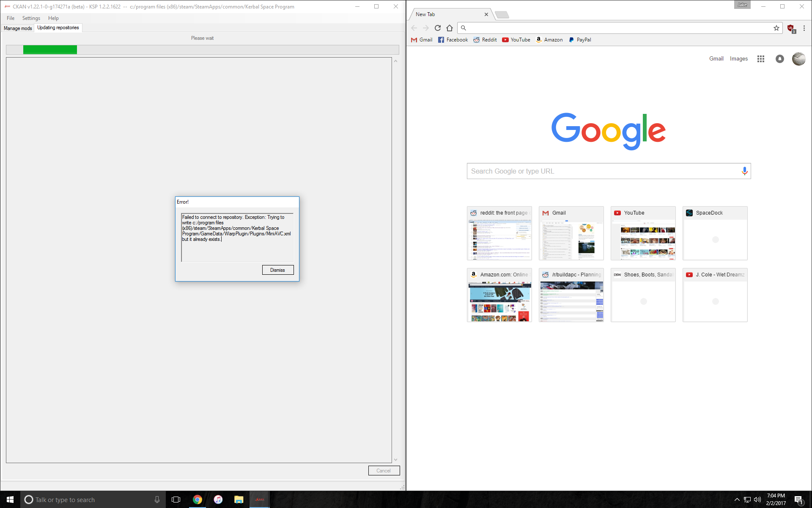Click the CKAN log scrollbar down arrow
The image size is (812, 508).
(x=395, y=460)
